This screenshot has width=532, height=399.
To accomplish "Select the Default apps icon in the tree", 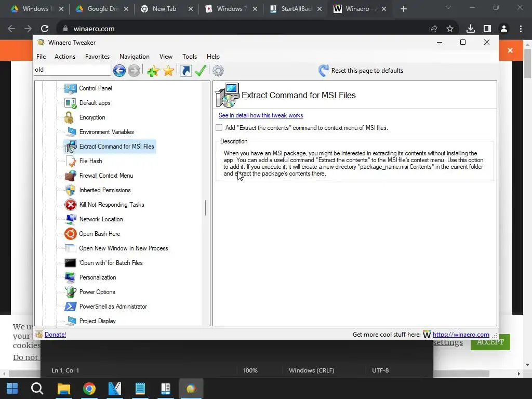I will click(x=71, y=103).
